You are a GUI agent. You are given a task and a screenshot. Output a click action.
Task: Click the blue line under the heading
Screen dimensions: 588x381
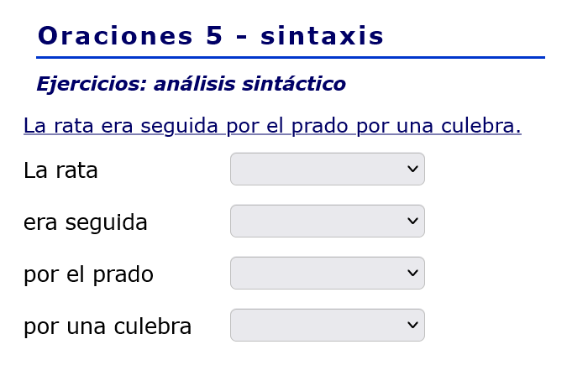coord(290,58)
